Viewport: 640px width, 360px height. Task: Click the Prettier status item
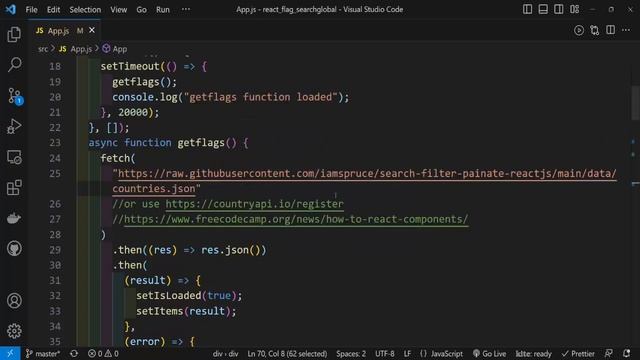point(578,353)
